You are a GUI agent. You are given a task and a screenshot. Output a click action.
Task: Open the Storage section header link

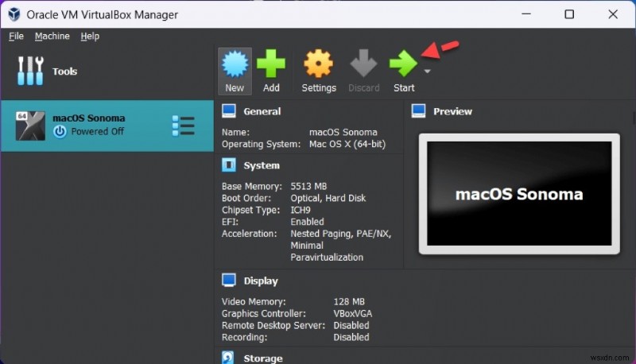[x=263, y=358]
